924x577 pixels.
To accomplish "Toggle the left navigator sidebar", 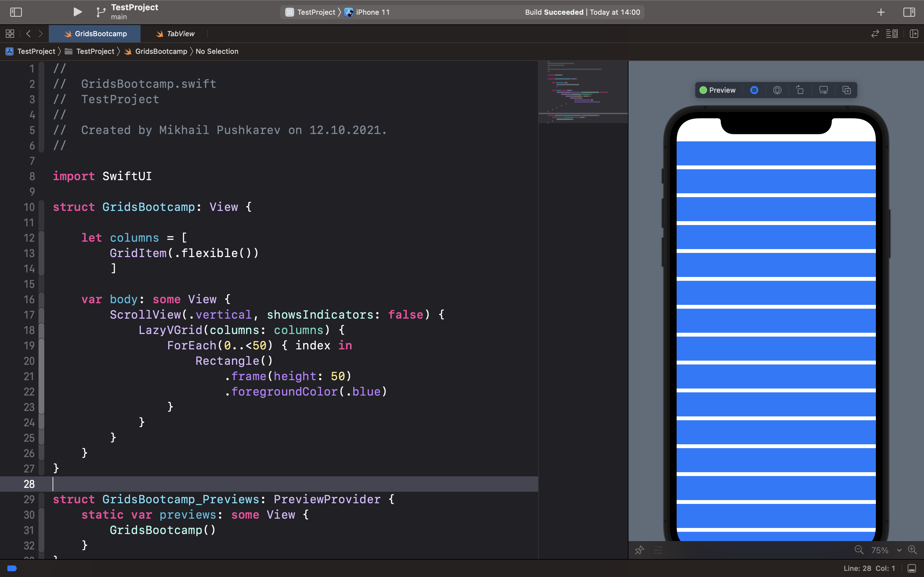I will tap(16, 12).
